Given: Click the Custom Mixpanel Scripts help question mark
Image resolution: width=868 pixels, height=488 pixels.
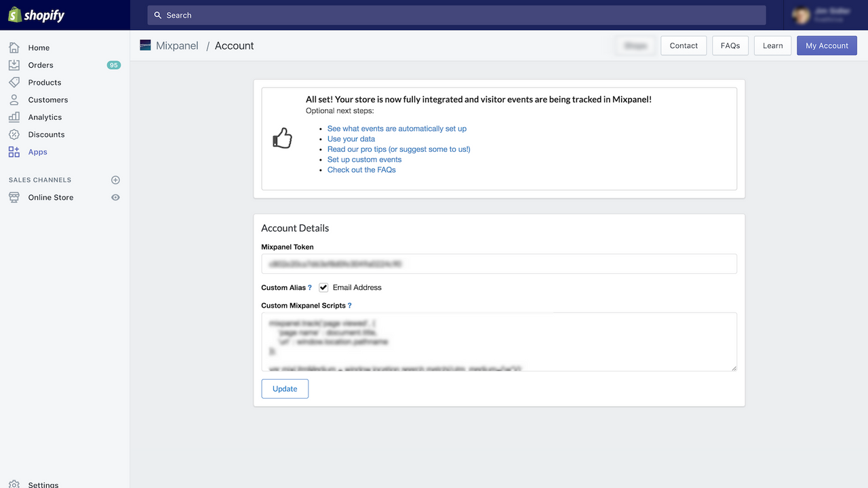Looking at the screenshot, I should click(350, 306).
